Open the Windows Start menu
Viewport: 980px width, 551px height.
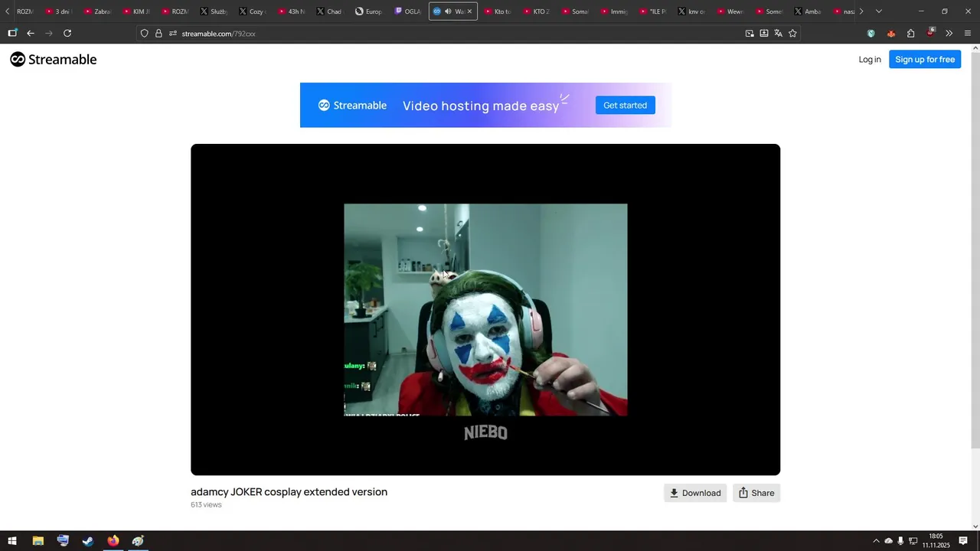tap(12, 541)
